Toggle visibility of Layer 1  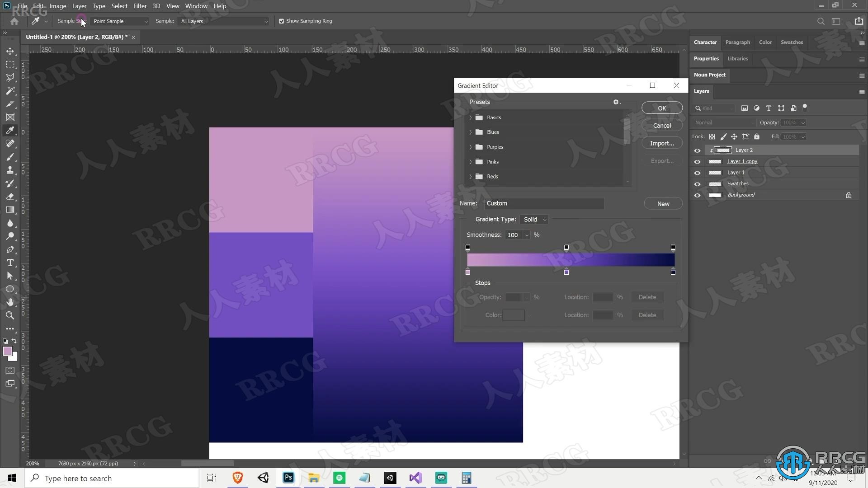pyautogui.click(x=697, y=172)
